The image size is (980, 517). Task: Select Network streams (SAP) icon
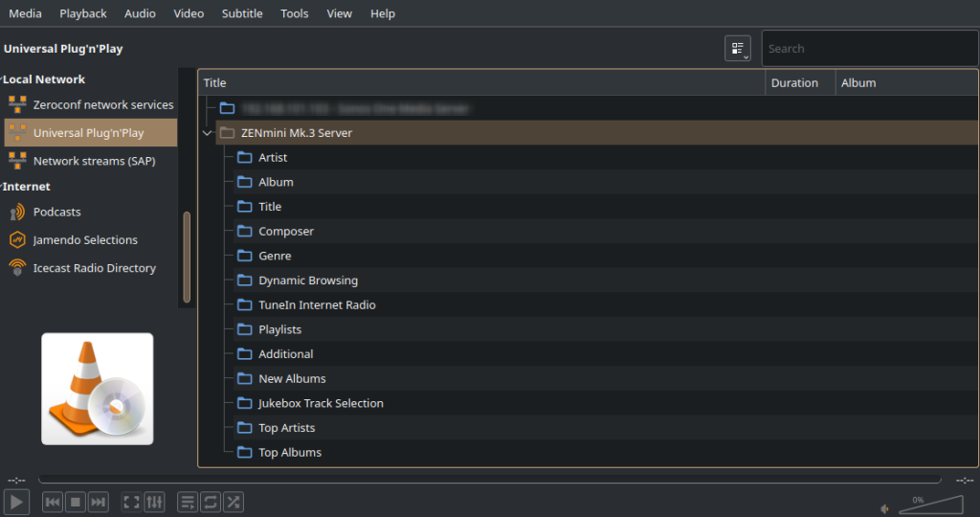(17, 161)
